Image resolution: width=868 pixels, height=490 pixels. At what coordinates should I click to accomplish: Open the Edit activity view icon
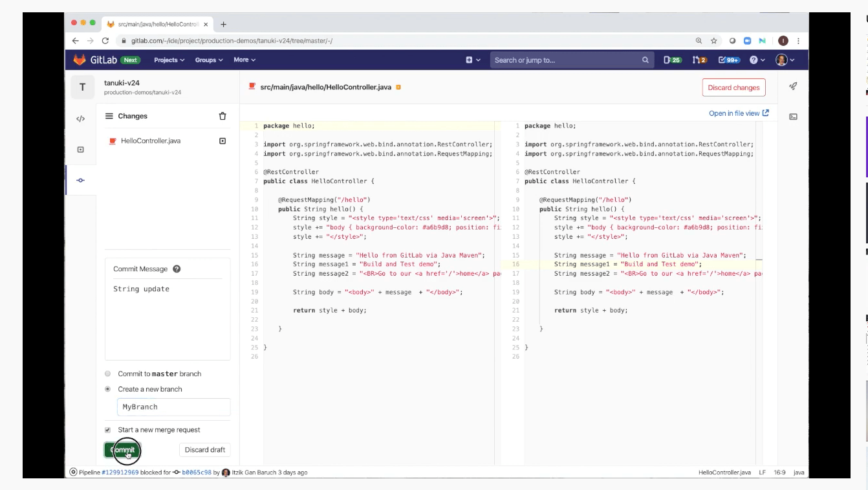tap(81, 118)
